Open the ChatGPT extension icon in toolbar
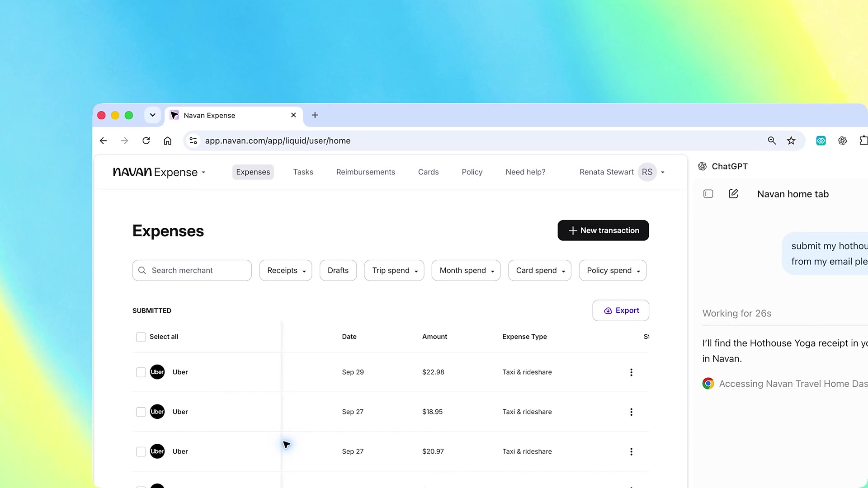Screen dimensions: 868x488 coord(842,141)
